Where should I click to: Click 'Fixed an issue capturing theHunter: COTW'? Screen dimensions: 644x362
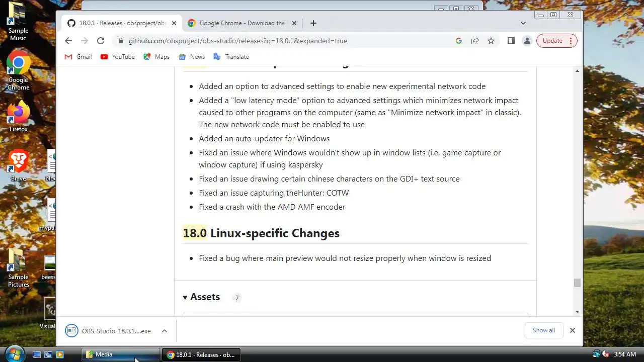[x=274, y=193]
